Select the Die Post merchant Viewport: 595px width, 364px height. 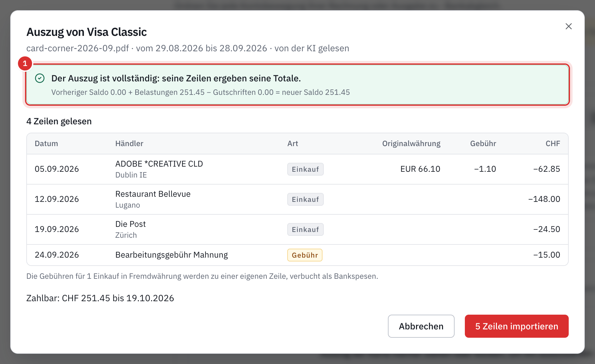click(x=130, y=224)
